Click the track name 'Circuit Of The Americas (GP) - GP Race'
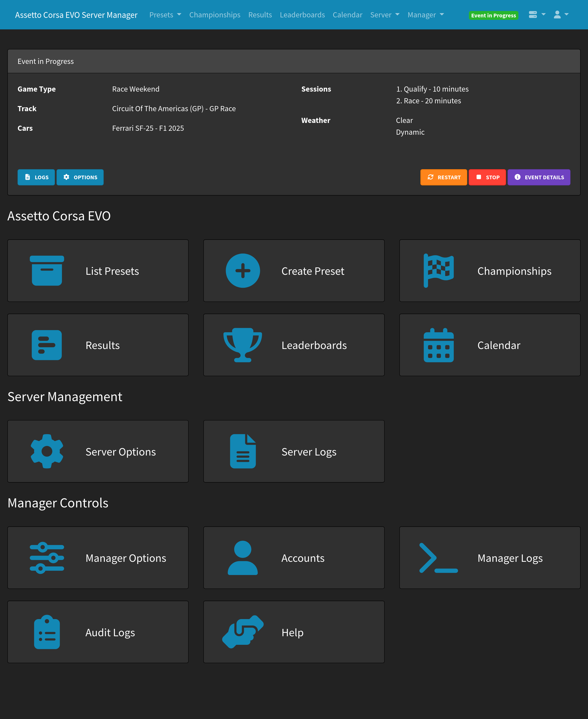The image size is (588, 719). pyautogui.click(x=174, y=108)
